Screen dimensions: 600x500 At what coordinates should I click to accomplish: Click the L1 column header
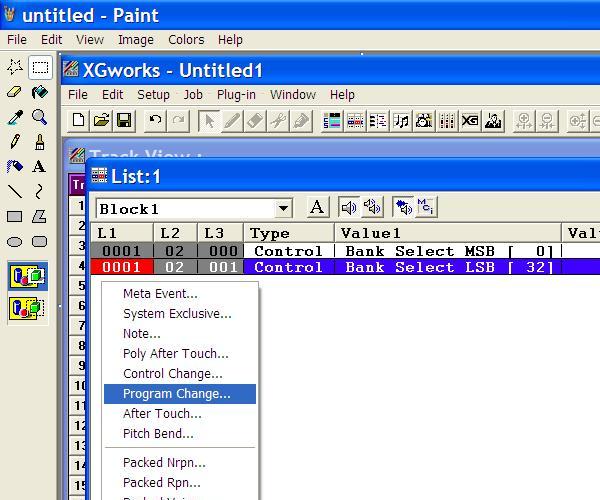(x=122, y=233)
